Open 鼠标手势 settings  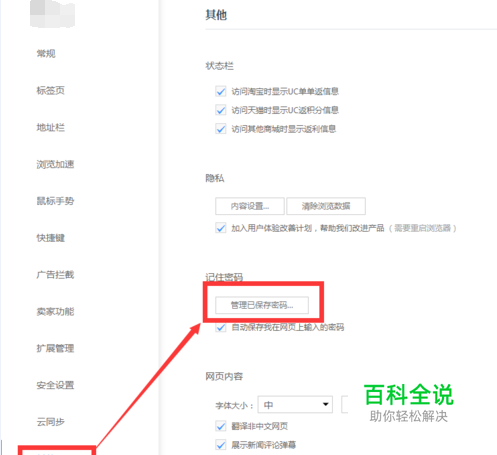click(55, 201)
